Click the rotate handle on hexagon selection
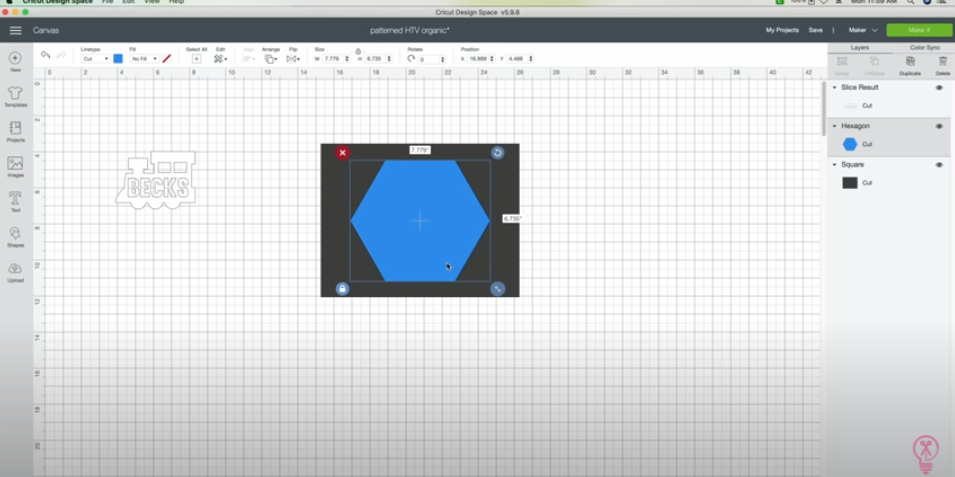The height and width of the screenshot is (477, 955). coord(498,153)
